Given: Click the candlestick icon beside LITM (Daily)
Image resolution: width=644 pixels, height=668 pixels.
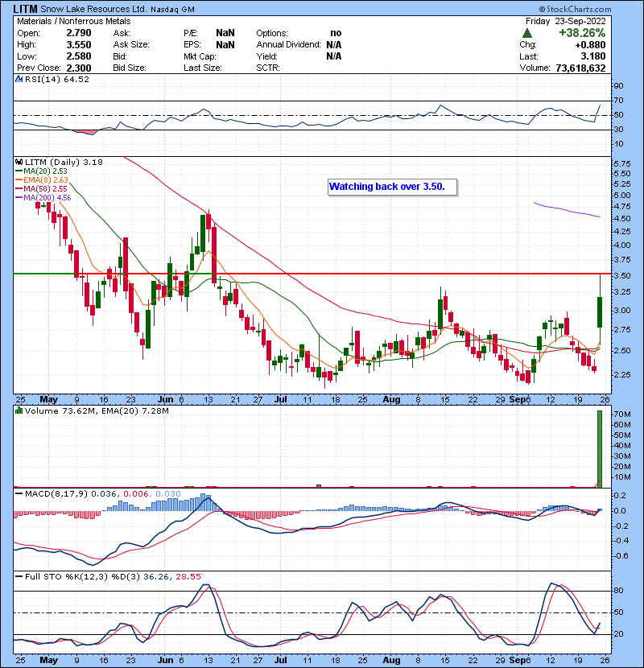Looking at the screenshot, I should [x=19, y=163].
